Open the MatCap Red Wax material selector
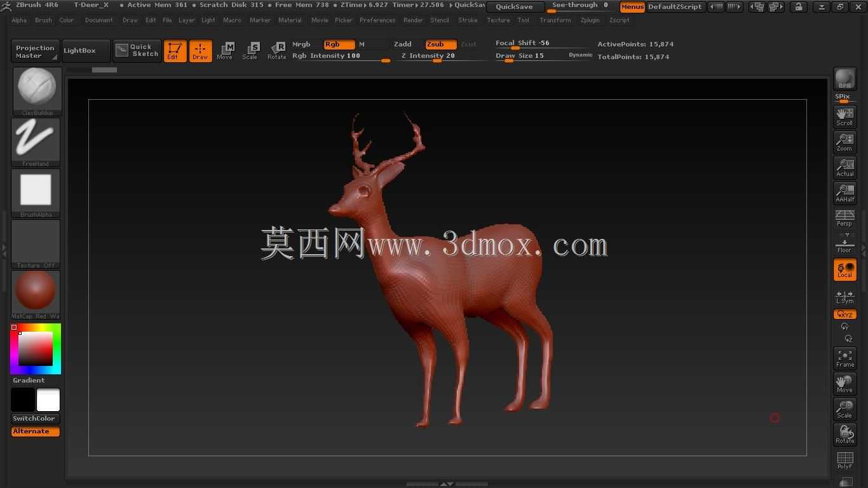Image resolution: width=868 pixels, height=488 pixels. tap(36, 295)
